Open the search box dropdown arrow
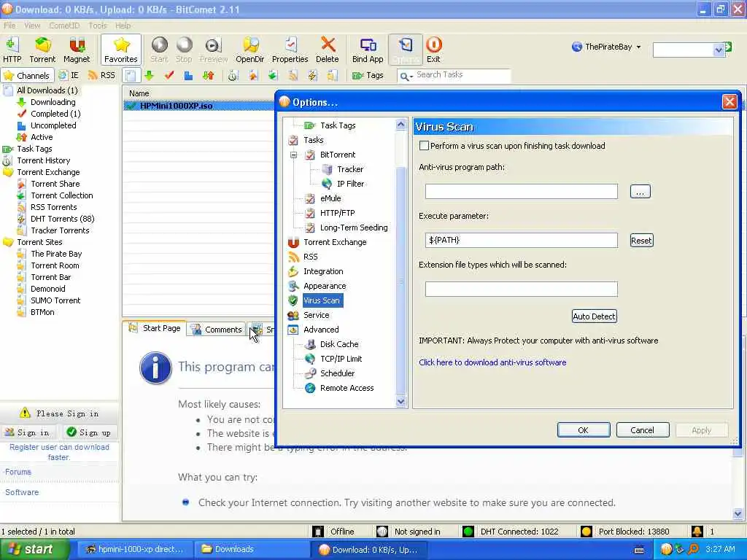This screenshot has height=560, width=747. [719, 50]
